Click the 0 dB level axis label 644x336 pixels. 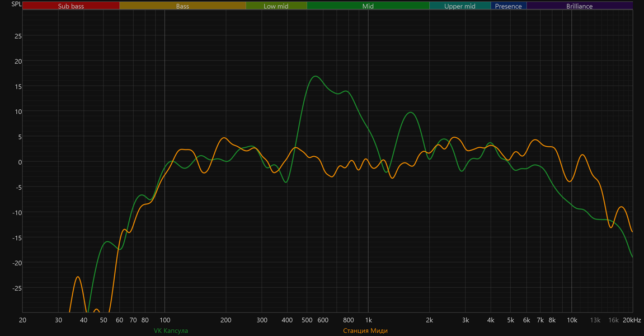tap(20, 162)
